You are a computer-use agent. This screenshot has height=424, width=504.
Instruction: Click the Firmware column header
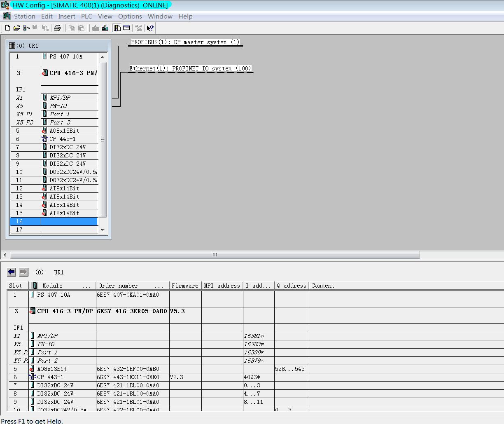[185, 286]
